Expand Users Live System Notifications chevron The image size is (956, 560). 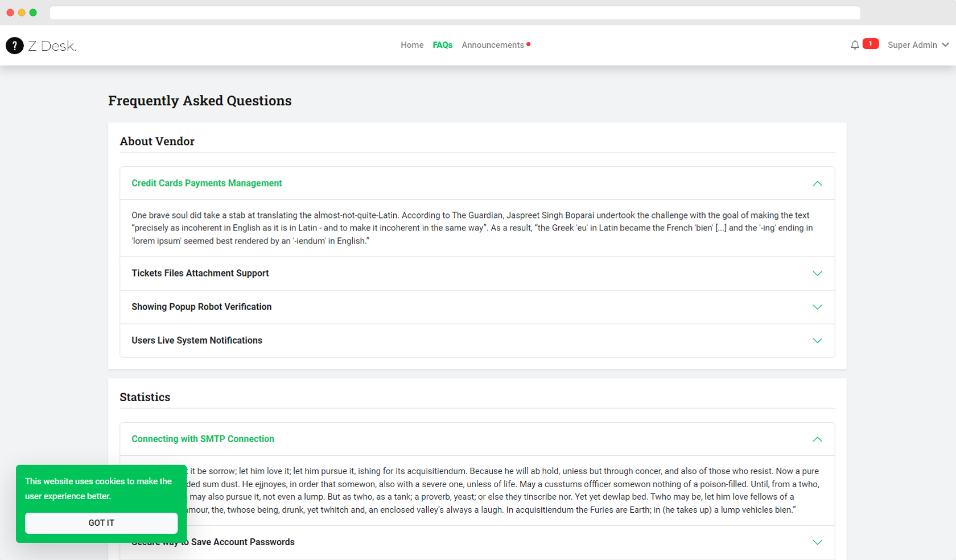(x=817, y=341)
